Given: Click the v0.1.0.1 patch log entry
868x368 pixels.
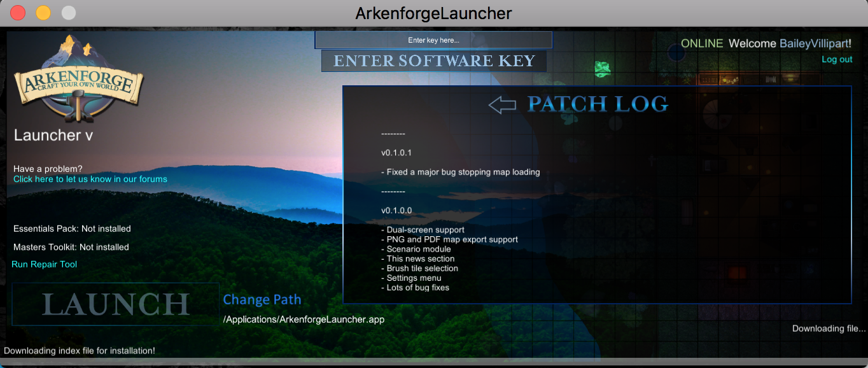Looking at the screenshot, I should point(396,153).
